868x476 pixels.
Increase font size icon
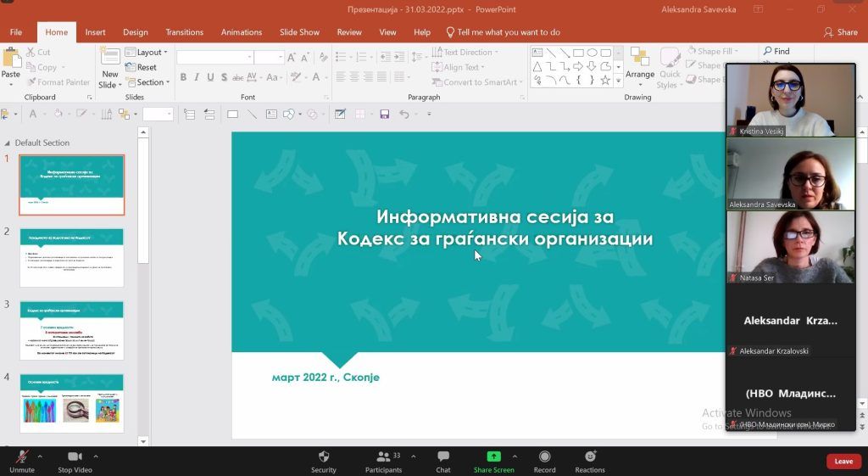click(x=292, y=57)
